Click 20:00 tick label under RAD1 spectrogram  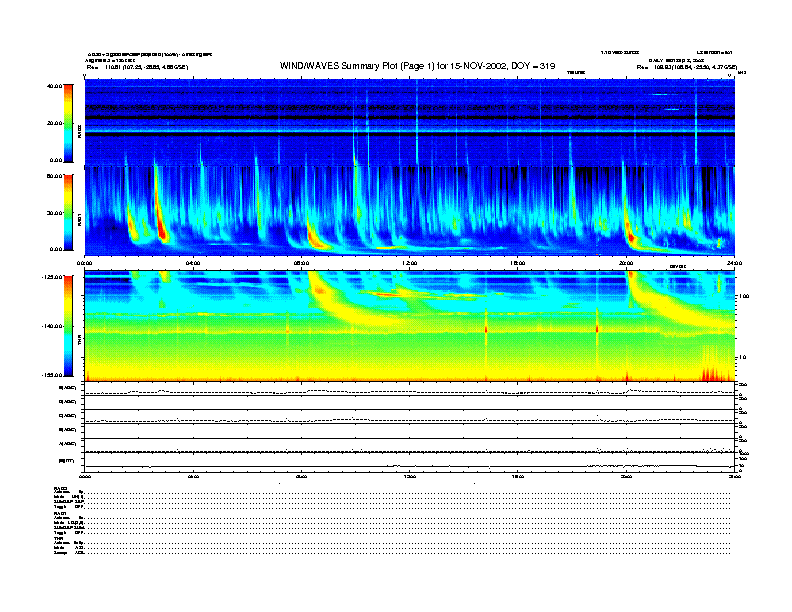click(x=626, y=263)
